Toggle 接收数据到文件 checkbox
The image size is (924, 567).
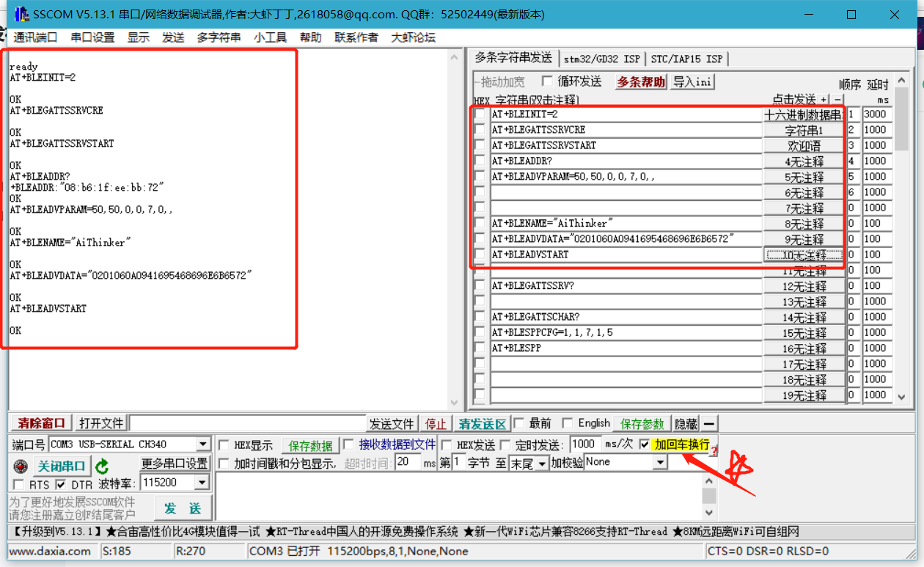(348, 445)
